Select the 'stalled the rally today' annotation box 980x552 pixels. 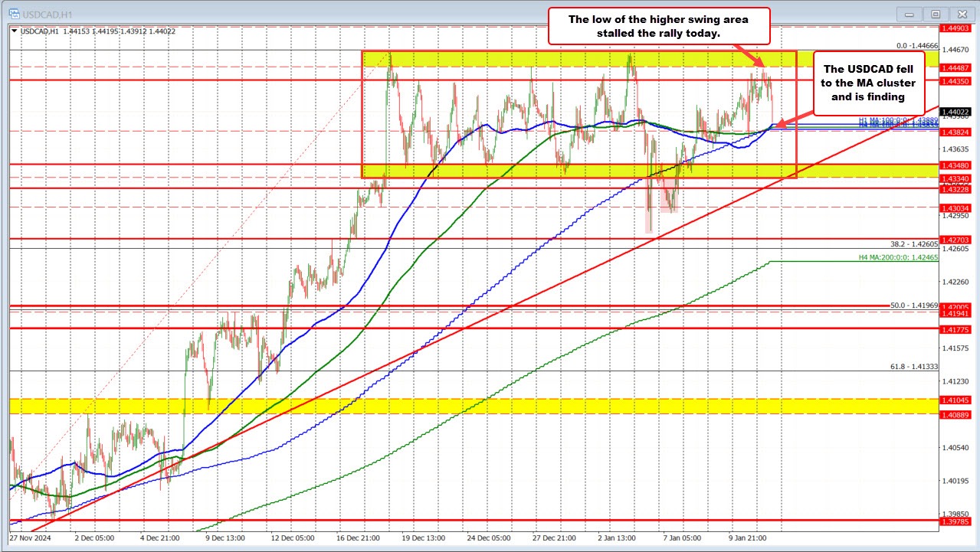[x=659, y=25]
